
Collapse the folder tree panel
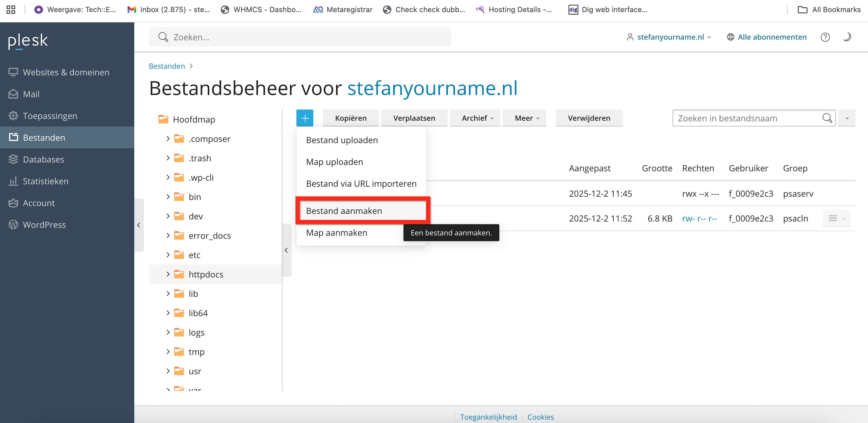[x=286, y=250]
